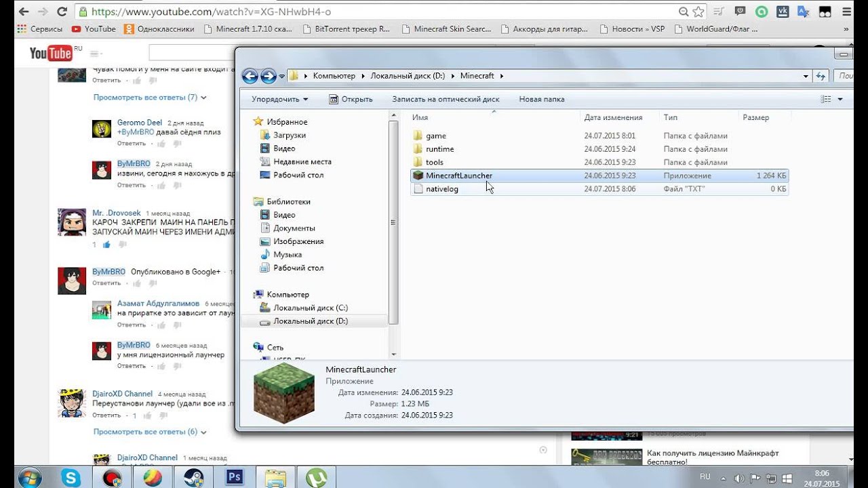Like the Mr. Drovosek comment with thumbs up
Viewport: 868px width, 488px height.
[x=106, y=245]
